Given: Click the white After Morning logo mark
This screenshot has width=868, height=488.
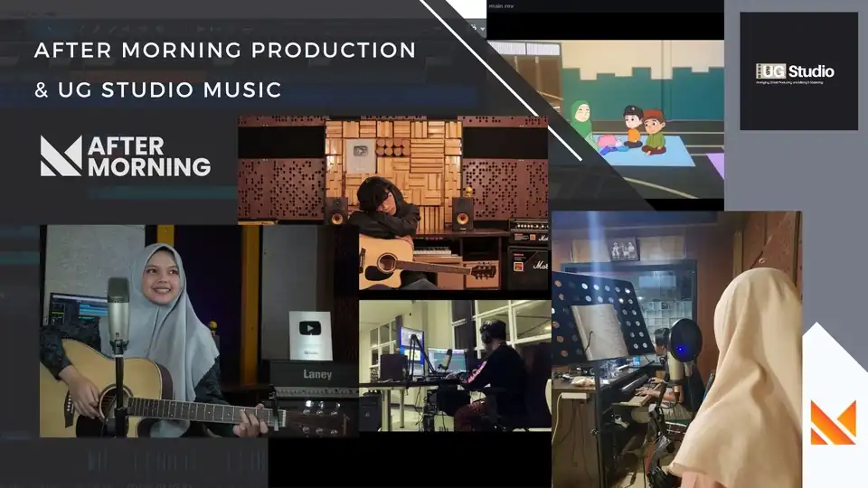Looking at the screenshot, I should (61, 156).
